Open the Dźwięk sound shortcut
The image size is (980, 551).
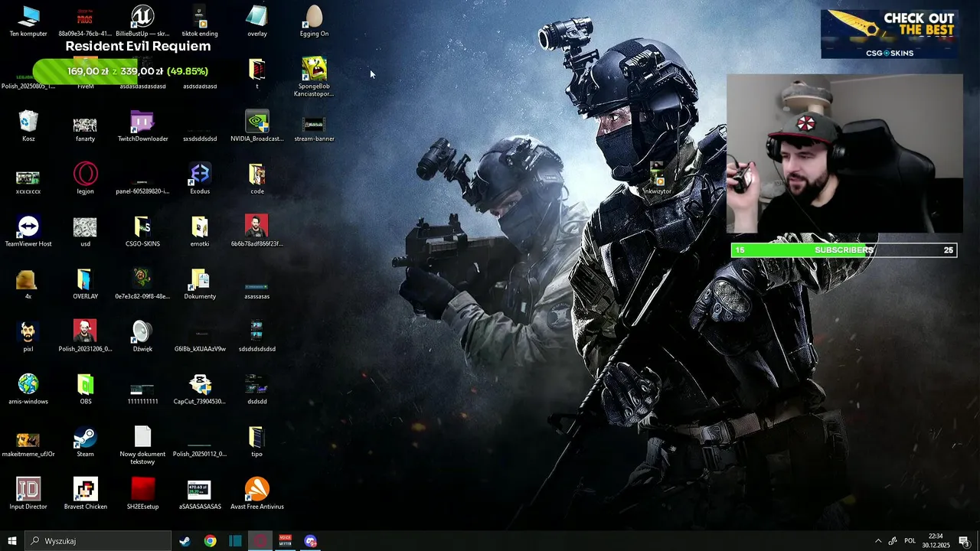(142, 335)
